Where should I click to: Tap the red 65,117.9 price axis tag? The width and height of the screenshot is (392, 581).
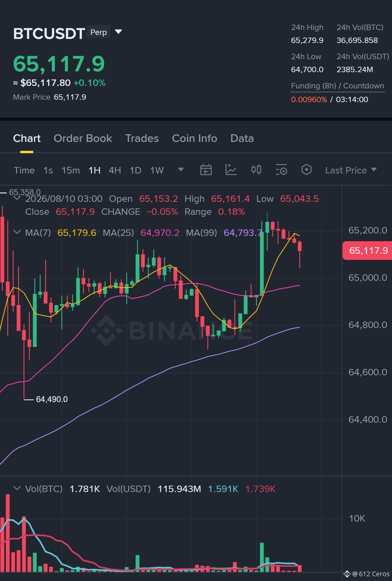point(368,251)
